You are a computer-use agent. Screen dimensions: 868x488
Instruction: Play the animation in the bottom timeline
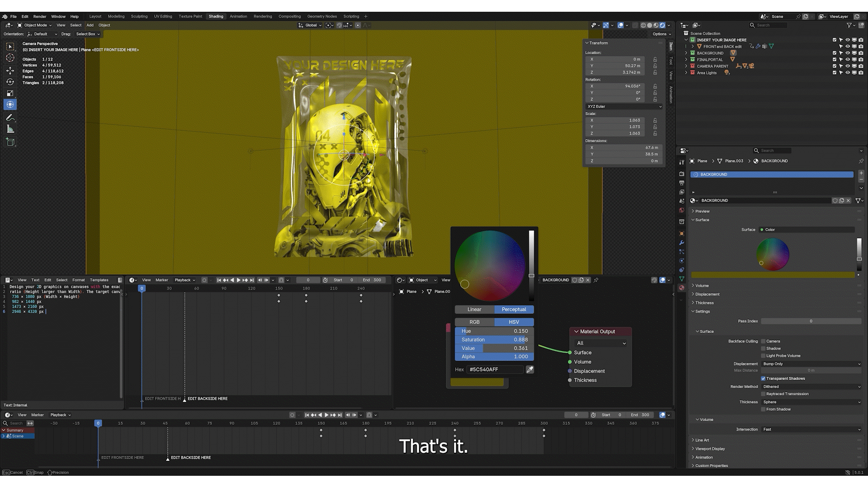(x=326, y=415)
